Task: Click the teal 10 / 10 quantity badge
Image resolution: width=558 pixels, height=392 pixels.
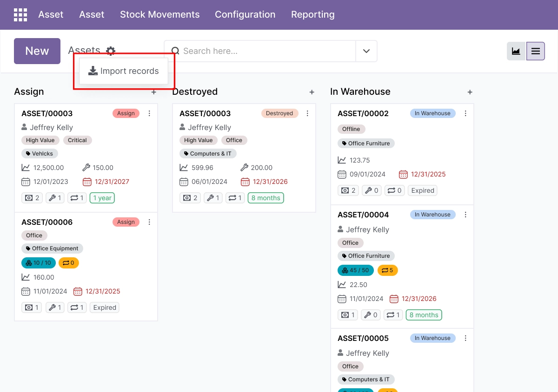Action: tap(39, 263)
